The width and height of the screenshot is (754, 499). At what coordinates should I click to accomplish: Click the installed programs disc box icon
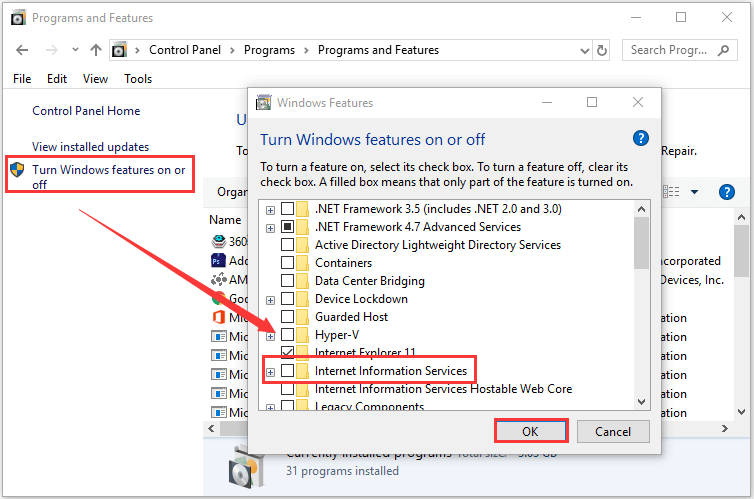point(246,467)
